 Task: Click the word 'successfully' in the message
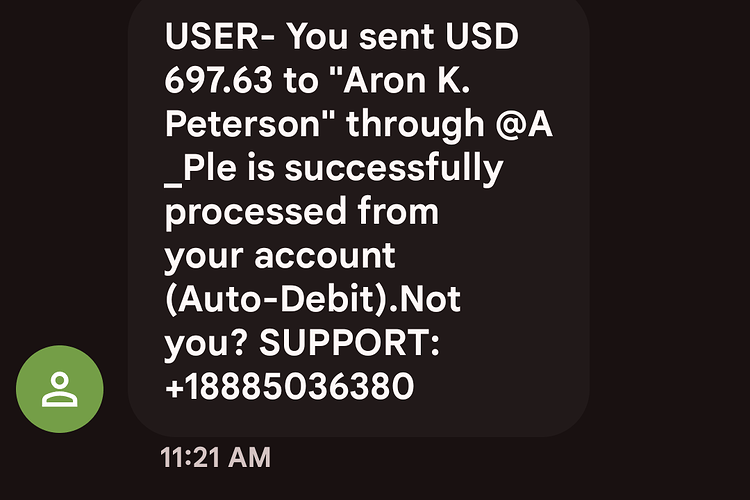pyautogui.click(x=394, y=168)
